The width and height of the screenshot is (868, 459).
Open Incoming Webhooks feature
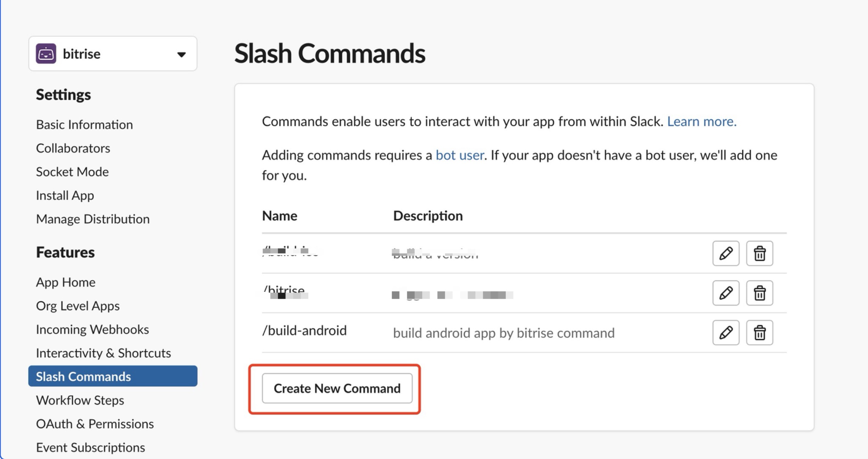(x=92, y=329)
